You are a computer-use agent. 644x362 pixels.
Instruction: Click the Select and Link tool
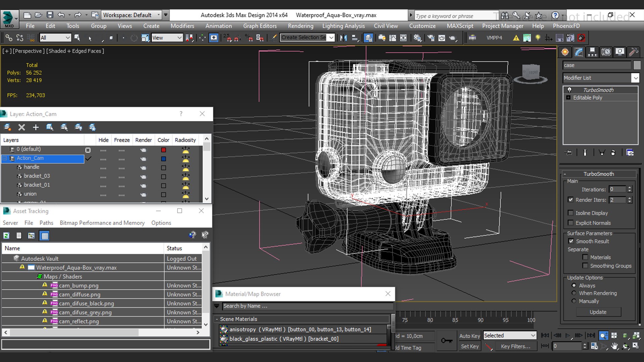point(9,38)
